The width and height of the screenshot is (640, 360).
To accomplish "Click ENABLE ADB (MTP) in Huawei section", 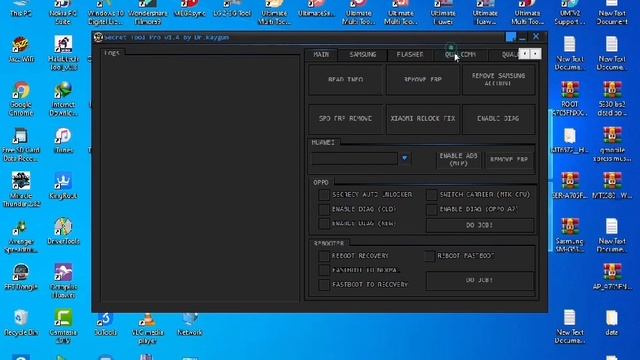I will tap(458, 159).
